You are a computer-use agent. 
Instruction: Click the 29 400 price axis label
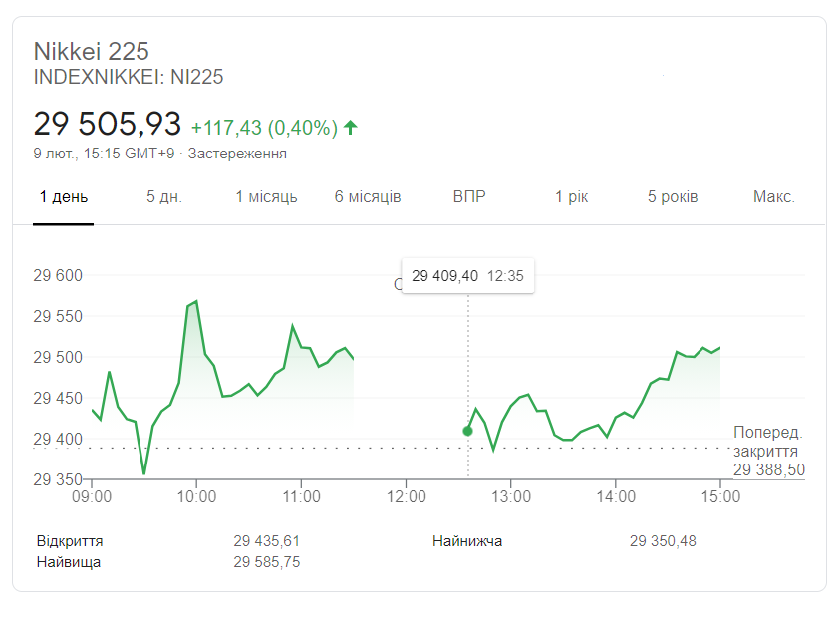point(58,439)
